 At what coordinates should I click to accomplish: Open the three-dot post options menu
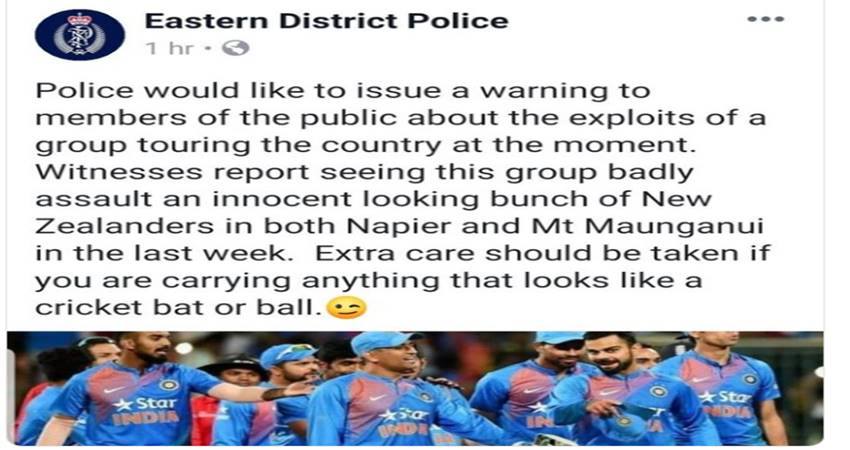click(765, 20)
